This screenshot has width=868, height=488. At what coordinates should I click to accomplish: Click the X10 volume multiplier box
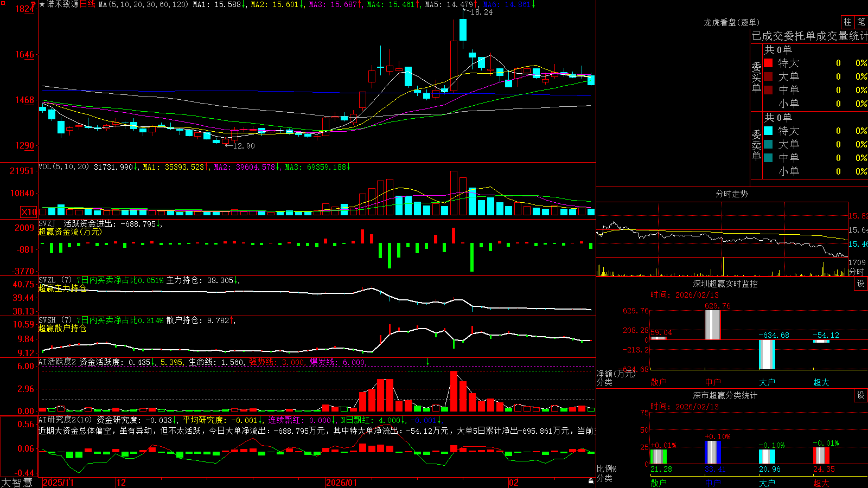tap(29, 212)
